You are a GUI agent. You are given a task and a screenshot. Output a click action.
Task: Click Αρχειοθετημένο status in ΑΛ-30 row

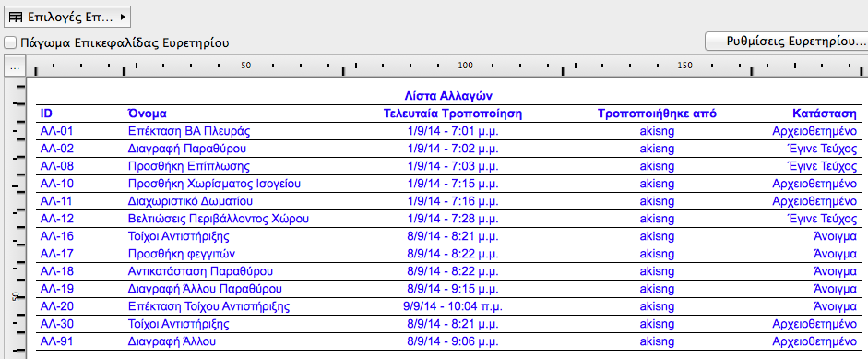pos(814,324)
